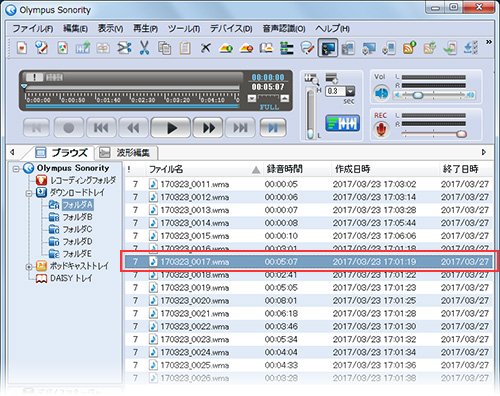Click the Vol speaker mute icon

click(x=381, y=93)
